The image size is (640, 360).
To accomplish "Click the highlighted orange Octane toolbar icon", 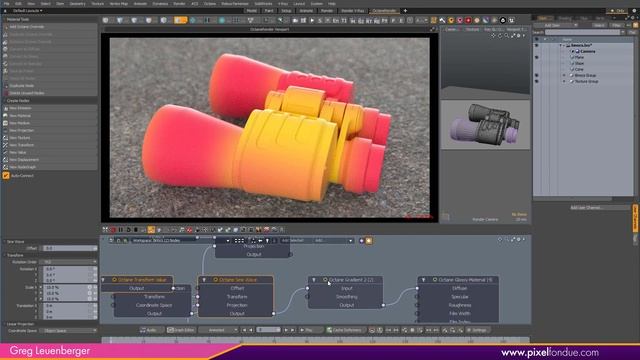I will [151, 230].
